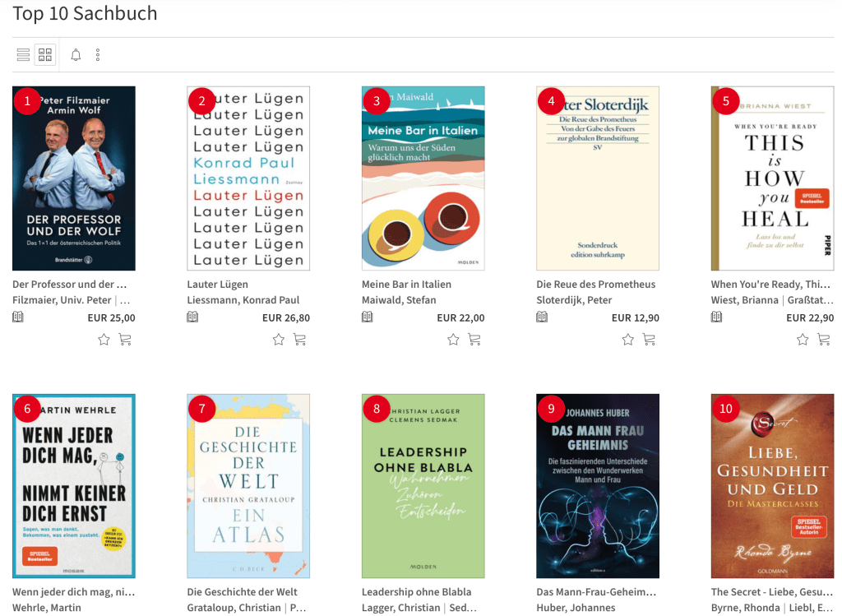Add When You're Ready book to cart
The width and height of the screenshot is (842, 616).
click(823, 340)
